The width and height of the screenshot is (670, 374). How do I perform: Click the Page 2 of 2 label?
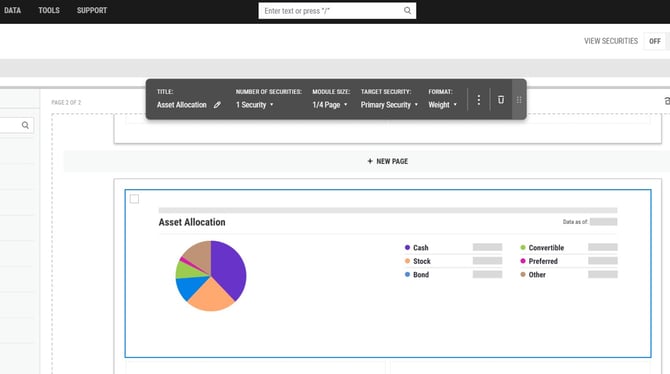(66, 103)
